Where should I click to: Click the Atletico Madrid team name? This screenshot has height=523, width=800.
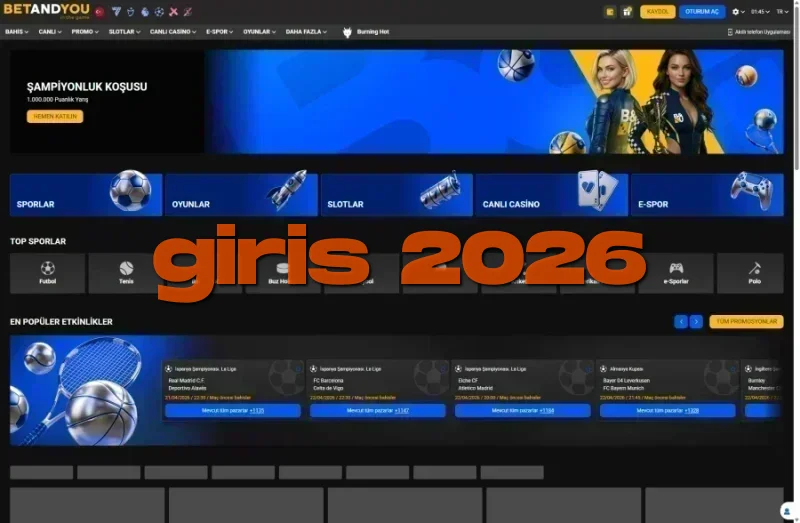coord(476,388)
